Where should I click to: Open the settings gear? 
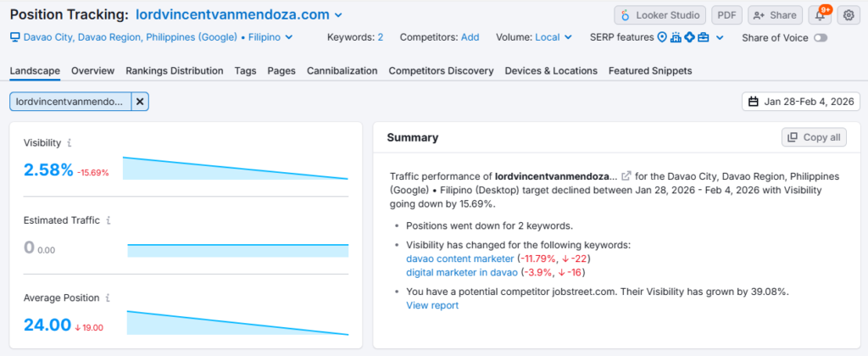click(x=849, y=15)
